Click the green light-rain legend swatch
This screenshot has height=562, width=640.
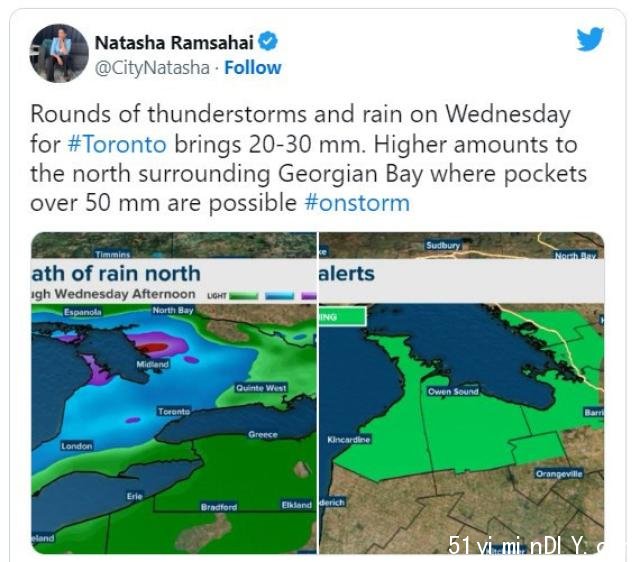click(x=244, y=296)
